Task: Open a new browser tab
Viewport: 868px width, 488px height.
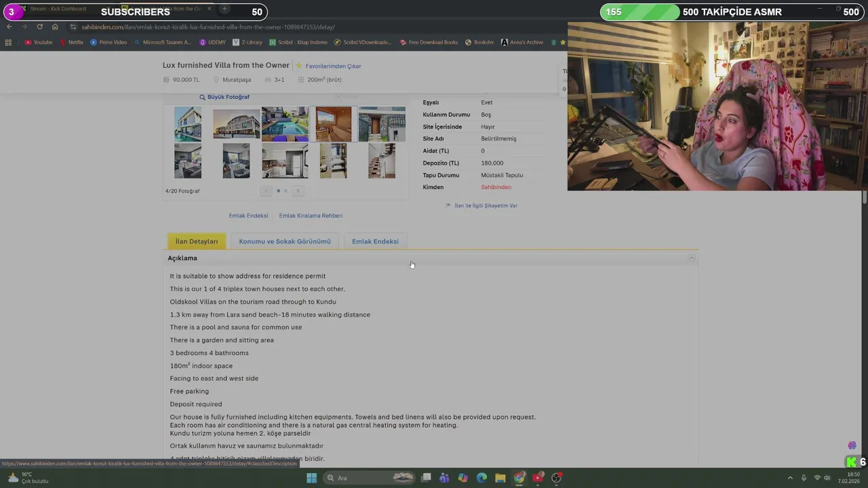Action: click(x=224, y=9)
